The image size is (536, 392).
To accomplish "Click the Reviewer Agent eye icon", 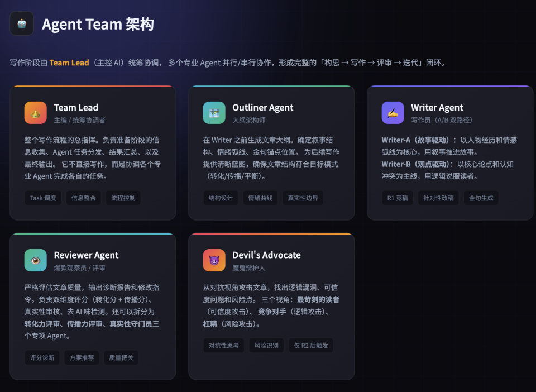I will [x=35, y=260].
